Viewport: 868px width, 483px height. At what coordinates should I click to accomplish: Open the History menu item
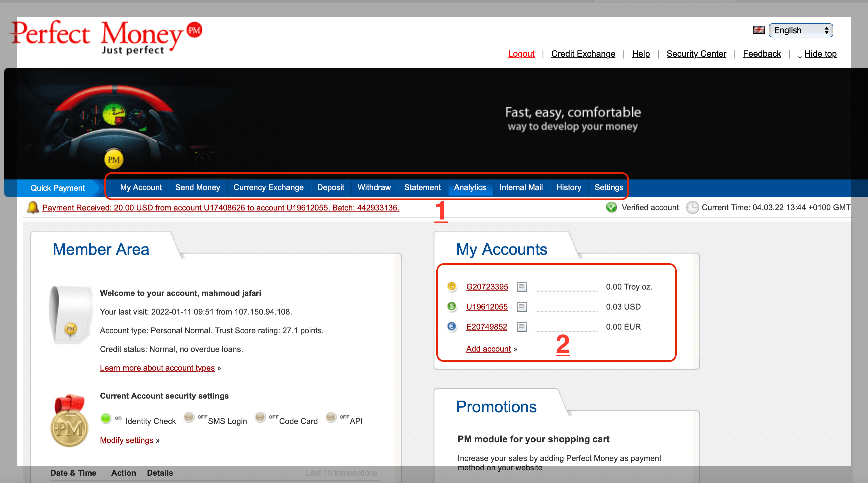[x=568, y=187]
